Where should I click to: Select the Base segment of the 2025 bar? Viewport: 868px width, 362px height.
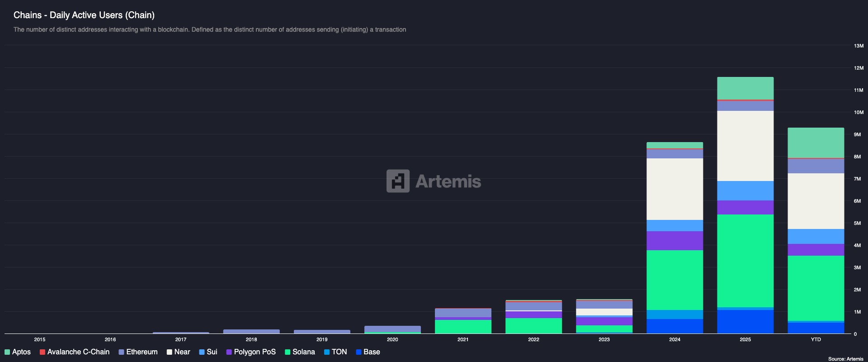point(745,322)
